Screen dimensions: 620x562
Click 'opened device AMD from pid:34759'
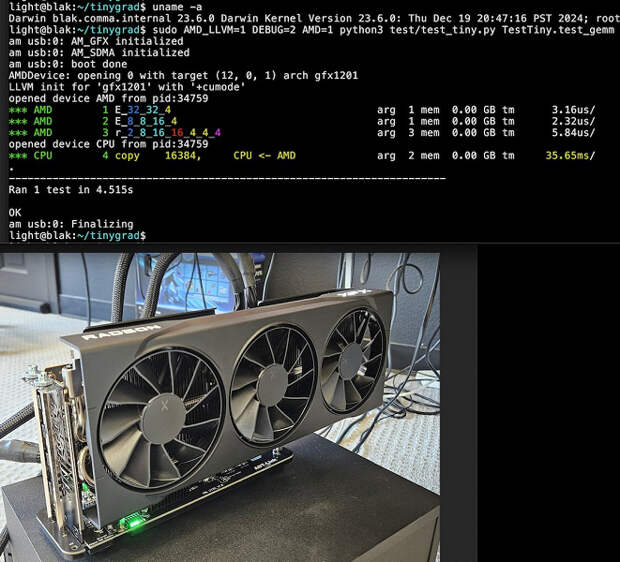(x=108, y=98)
